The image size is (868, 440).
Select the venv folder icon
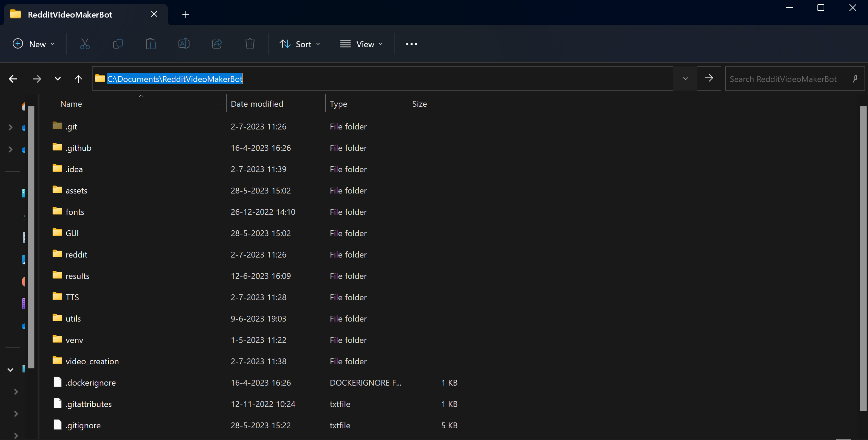pyautogui.click(x=57, y=339)
